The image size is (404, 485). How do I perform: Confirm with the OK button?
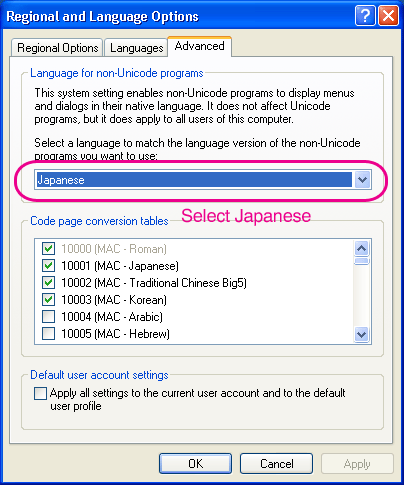(x=195, y=463)
